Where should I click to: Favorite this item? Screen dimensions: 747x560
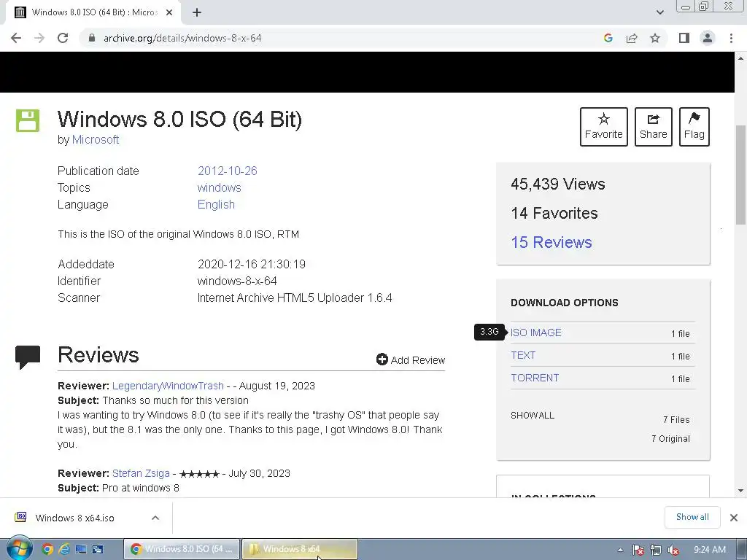pos(603,127)
